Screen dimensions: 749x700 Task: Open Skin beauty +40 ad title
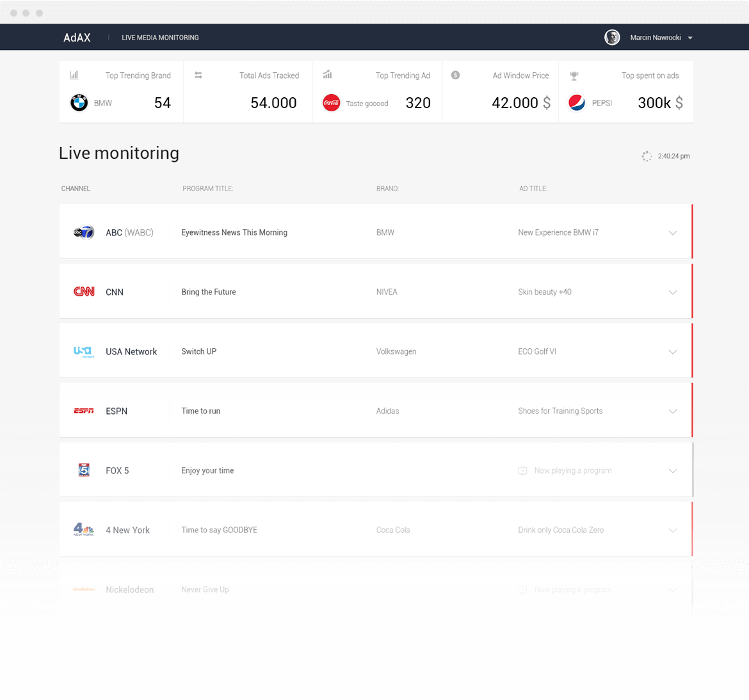[x=545, y=292]
